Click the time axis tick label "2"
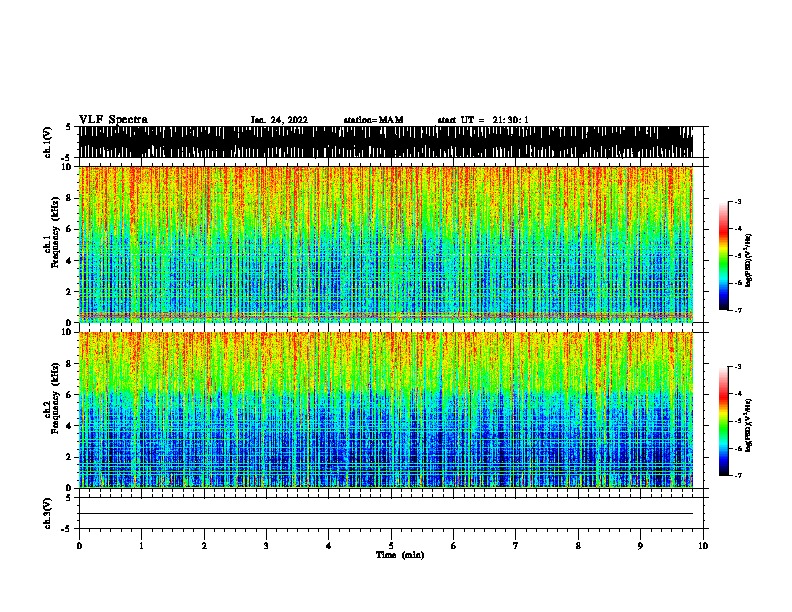 click(204, 546)
